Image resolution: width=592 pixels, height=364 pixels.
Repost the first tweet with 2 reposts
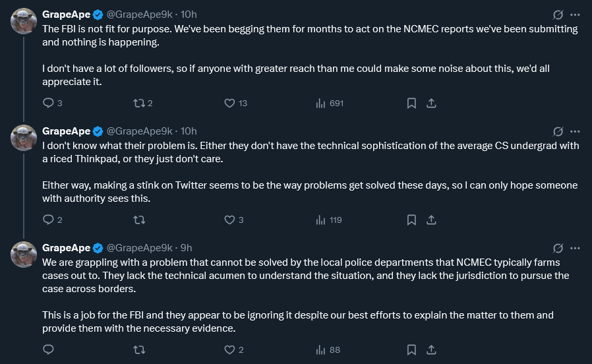[139, 103]
